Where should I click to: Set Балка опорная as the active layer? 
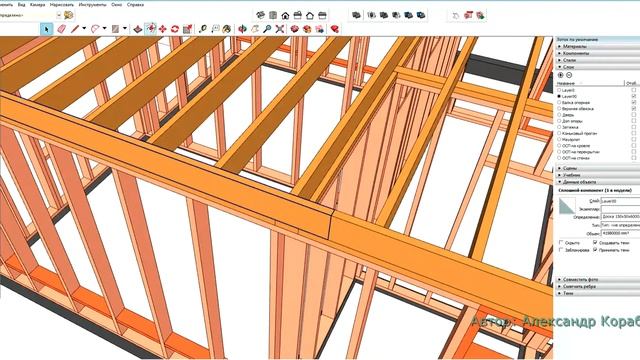tap(559, 102)
